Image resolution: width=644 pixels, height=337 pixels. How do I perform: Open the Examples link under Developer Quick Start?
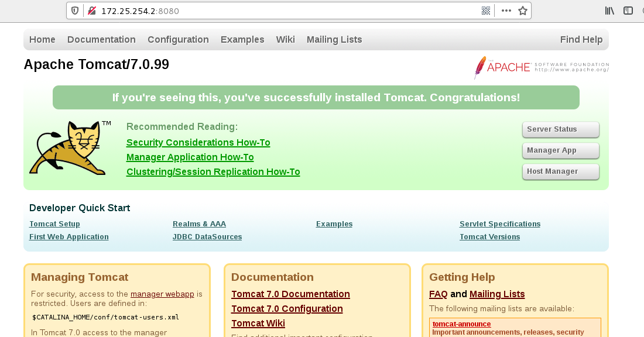334,223
